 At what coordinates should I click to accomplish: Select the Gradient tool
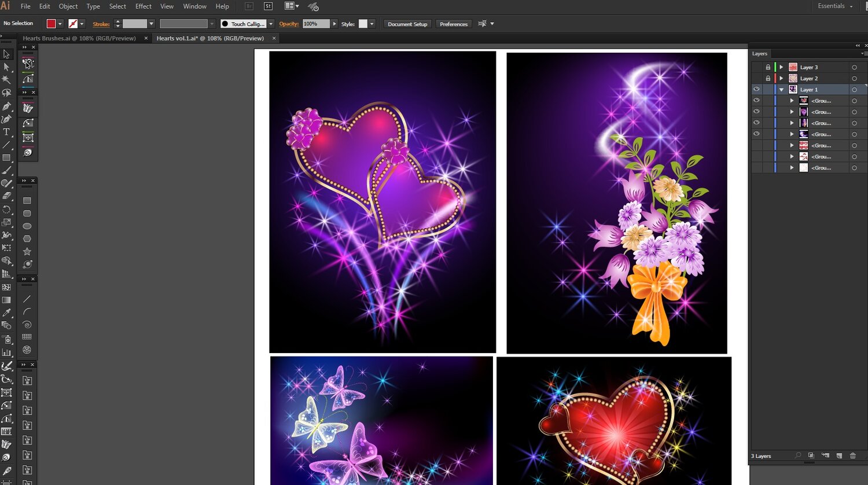click(x=6, y=300)
